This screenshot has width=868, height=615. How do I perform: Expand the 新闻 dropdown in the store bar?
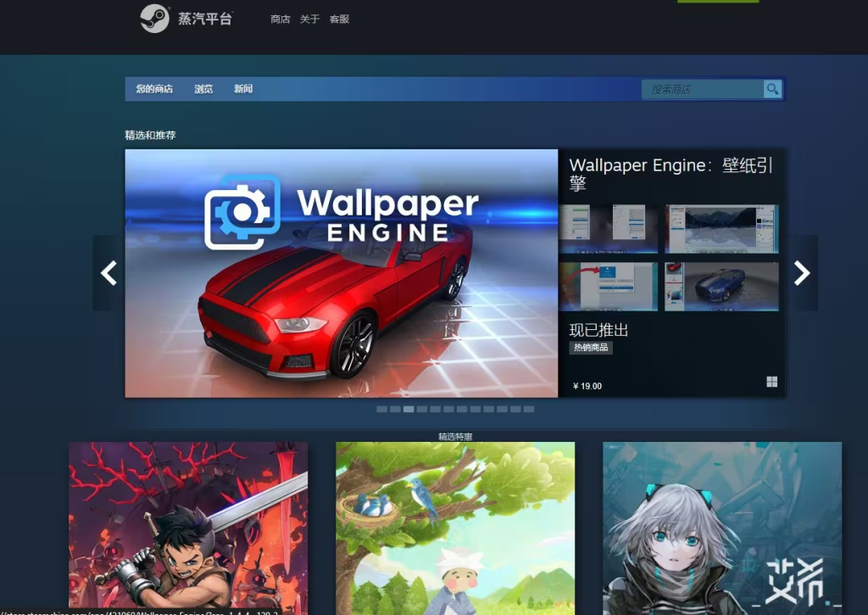tap(243, 89)
